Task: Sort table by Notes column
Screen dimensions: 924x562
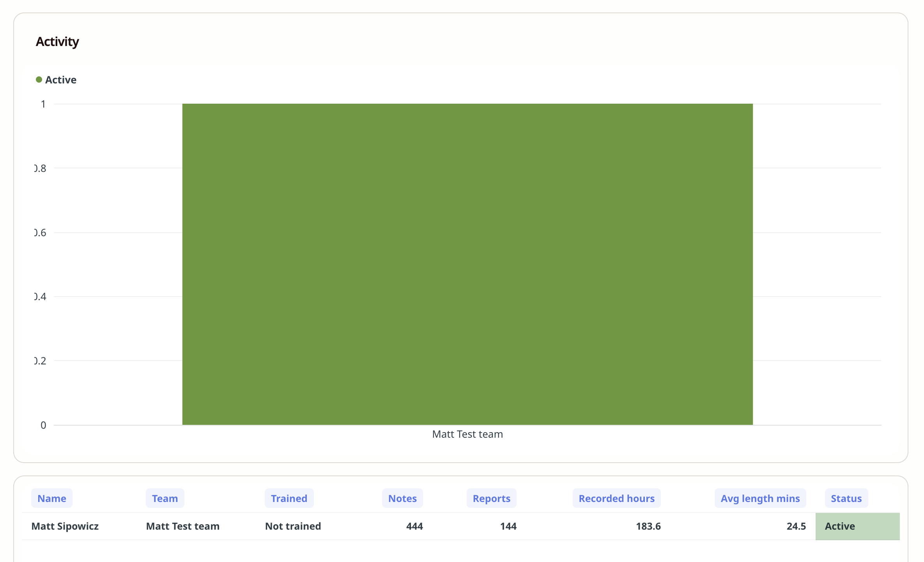Action: (x=402, y=498)
